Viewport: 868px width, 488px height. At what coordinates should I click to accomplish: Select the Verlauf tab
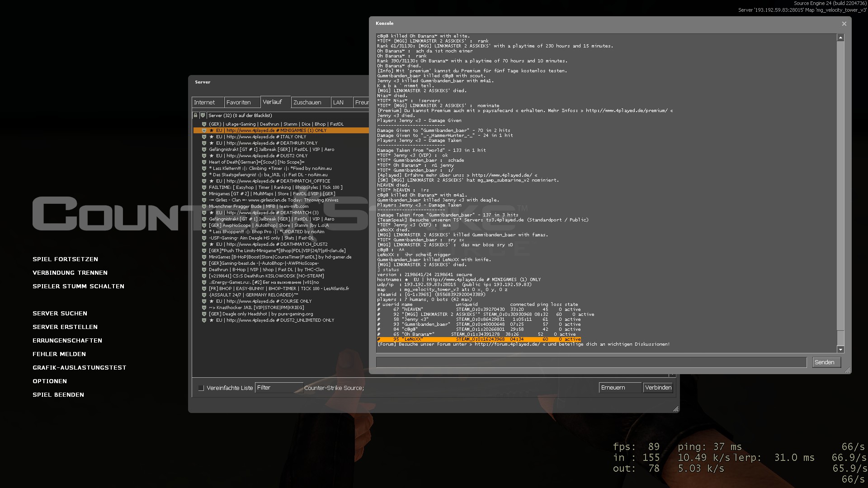click(275, 102)
